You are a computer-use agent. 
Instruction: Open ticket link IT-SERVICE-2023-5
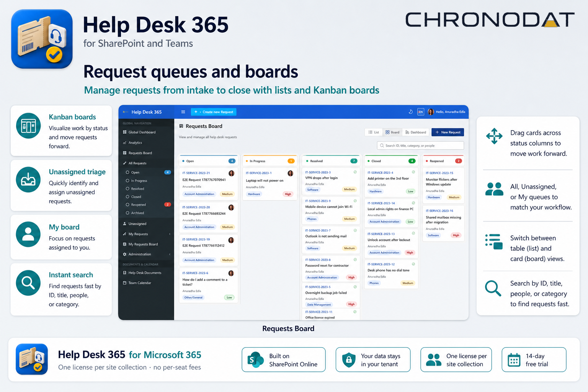click(x=318, y=287)
